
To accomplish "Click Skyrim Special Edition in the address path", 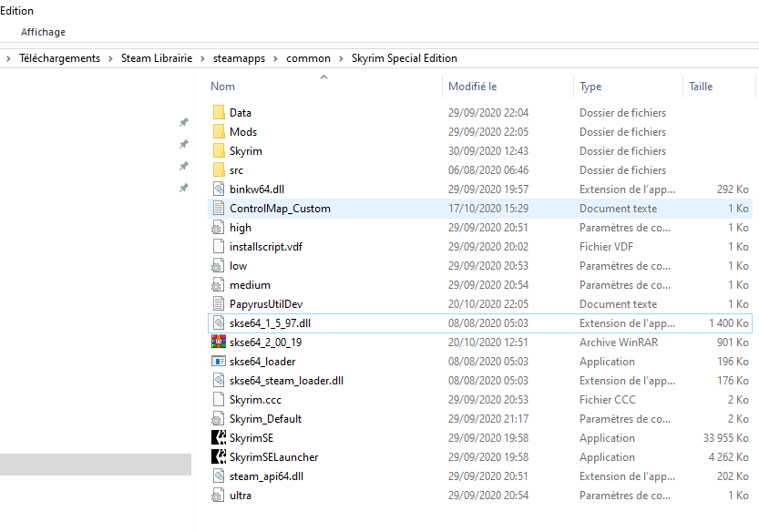I will (405, 58).
